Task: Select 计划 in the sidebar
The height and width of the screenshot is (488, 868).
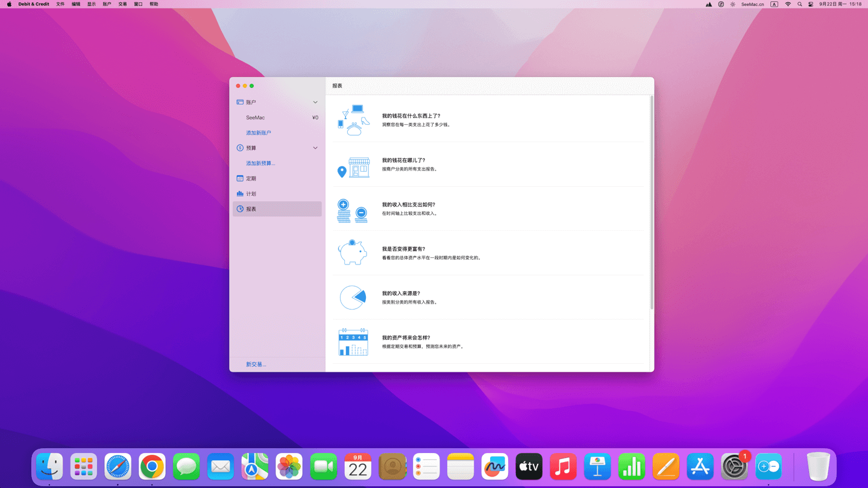Action: pos(251,194)
